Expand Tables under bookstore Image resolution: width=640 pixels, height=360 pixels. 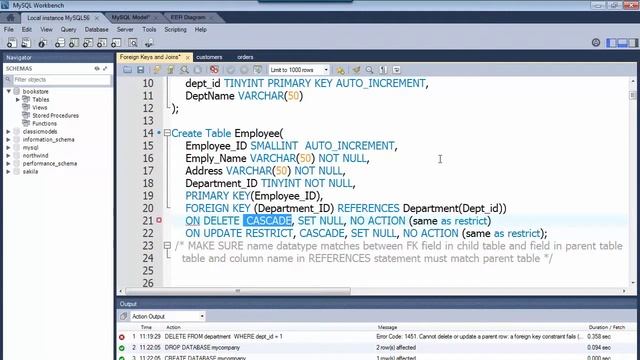click(x=18, y=100)
